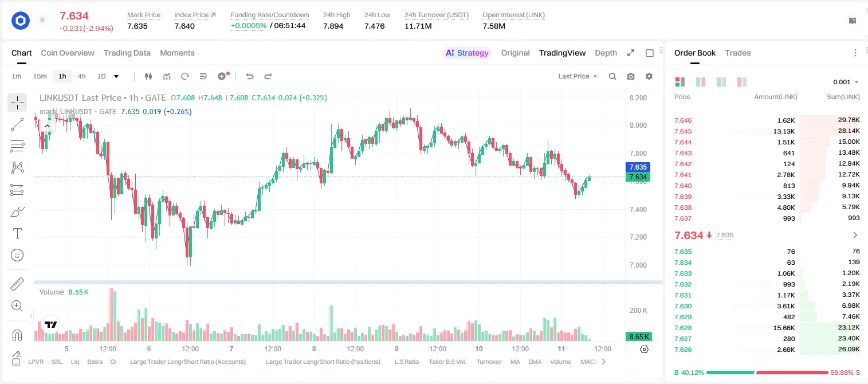This screenshot has width=868, height=384.
Task: Select the crosshair cursor tool
Action: tap(17, 103)
